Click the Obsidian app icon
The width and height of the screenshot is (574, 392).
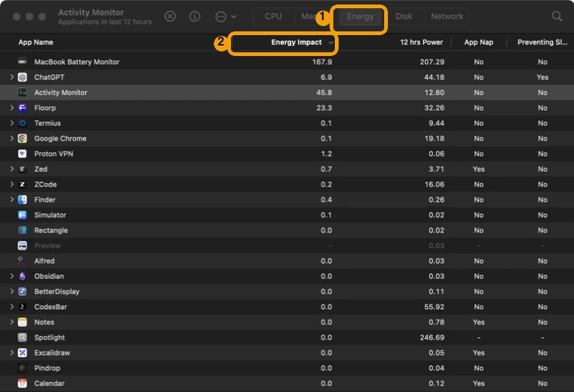[x=22, y=276]
